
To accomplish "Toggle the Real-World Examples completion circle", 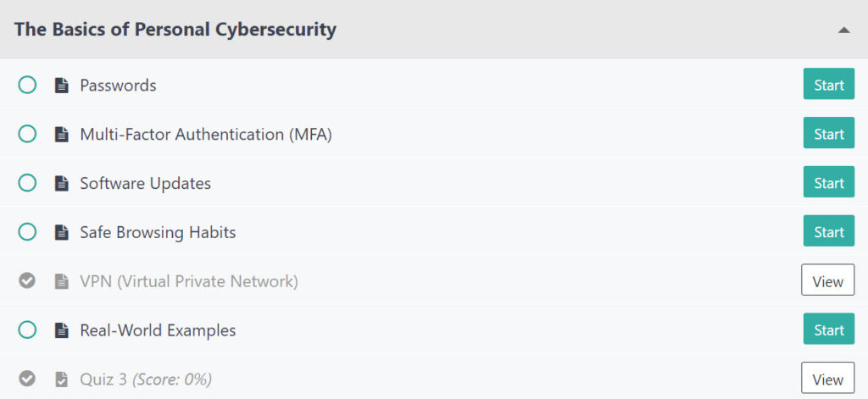I will [x=27, y=330].
